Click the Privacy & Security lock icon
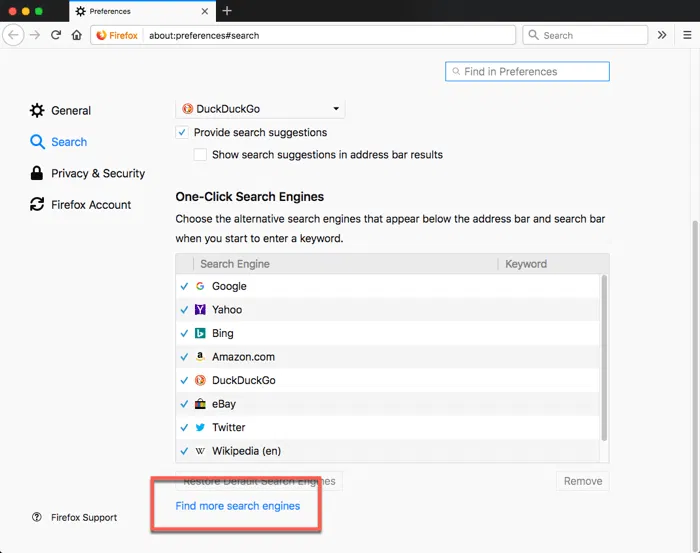The image size is (700, 553). pyautogui.click(x=37, y=173)
